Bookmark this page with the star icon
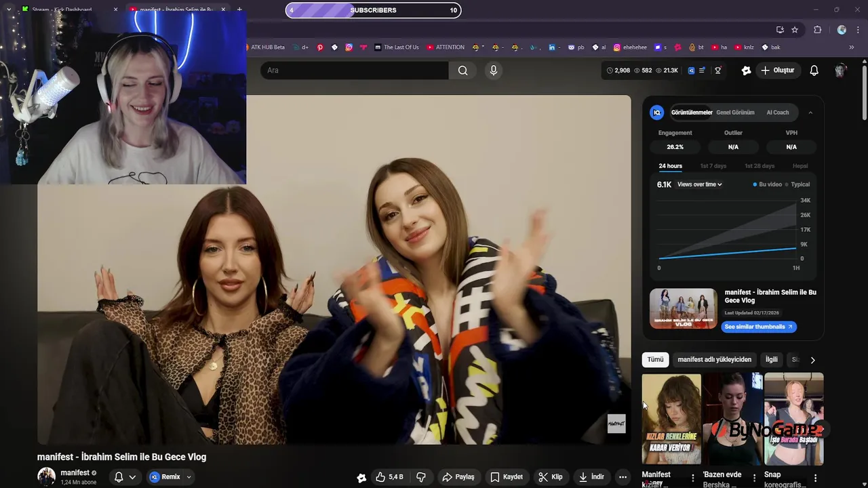 tap(795, 30)
